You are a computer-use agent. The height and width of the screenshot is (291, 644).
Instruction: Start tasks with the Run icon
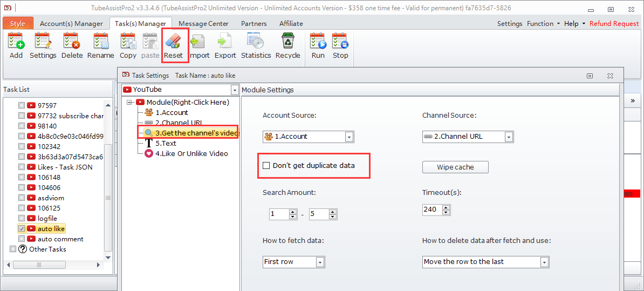tap(318, 42)
